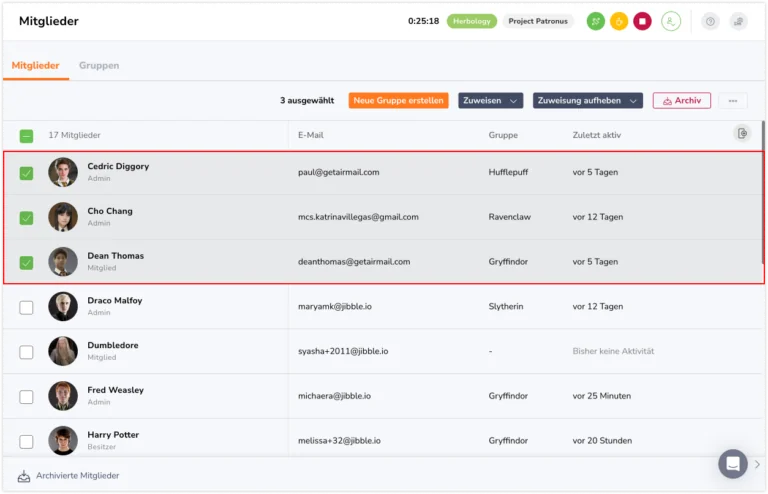Click the 17 Mitglieder header label
Screen dimensions: 768x494
[x=74, y=135]
